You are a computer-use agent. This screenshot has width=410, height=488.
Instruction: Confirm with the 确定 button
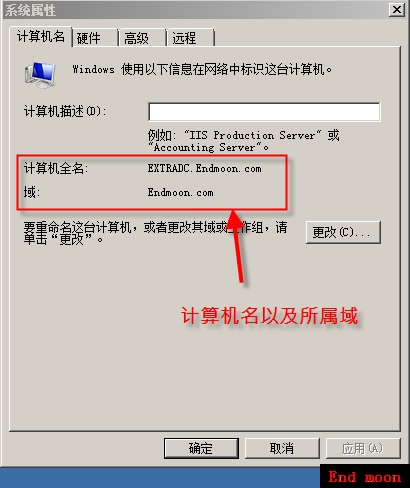click(x=201, y=448)
